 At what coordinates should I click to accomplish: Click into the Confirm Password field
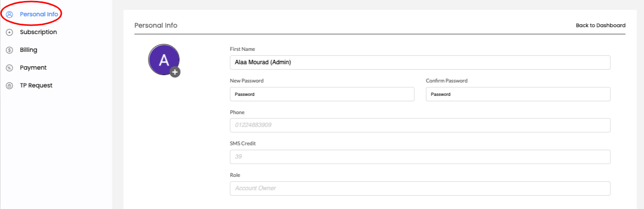click(518, 94)
